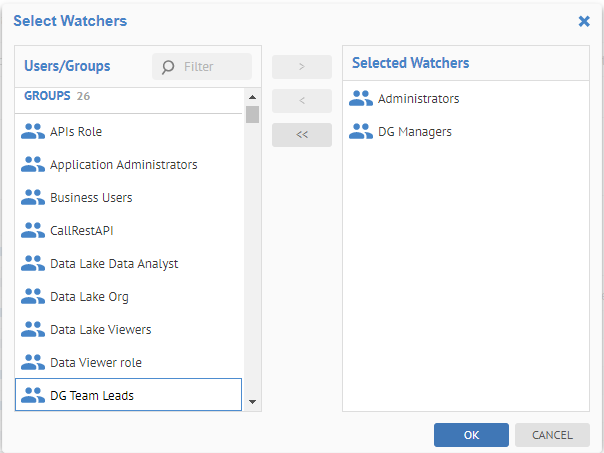Click the DG Managers icon in Selected Watchers
Image resolution: width=604 pixels, height=453 pixels.
[361, 132]
